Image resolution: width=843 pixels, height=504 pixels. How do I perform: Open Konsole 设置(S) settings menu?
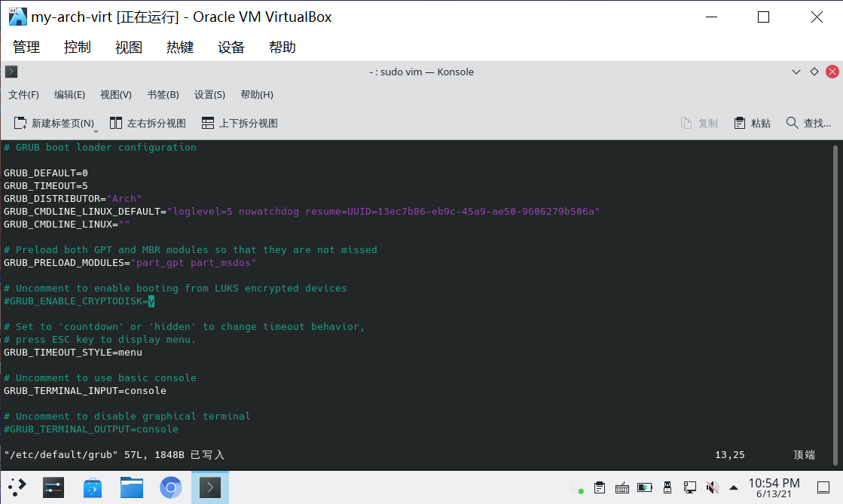click(209, 95)
